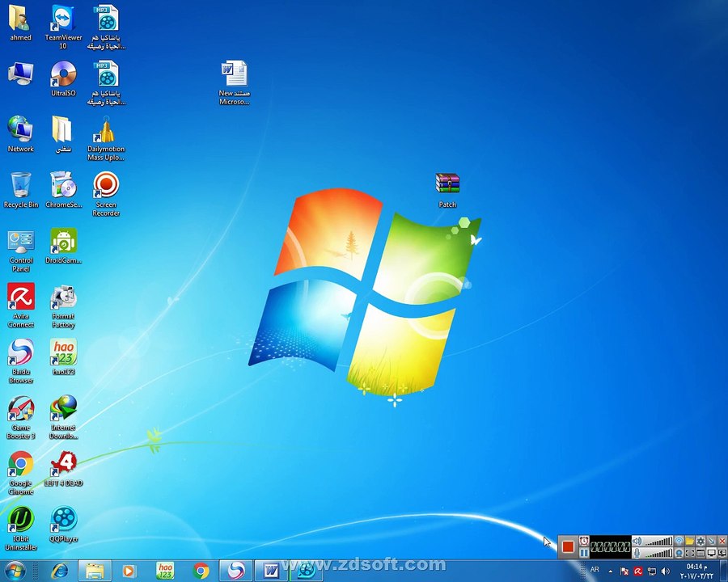This screenshot has width=728, height=582.
Task: Select region capture mode in recorder
Action: click(x=690, y=553)
